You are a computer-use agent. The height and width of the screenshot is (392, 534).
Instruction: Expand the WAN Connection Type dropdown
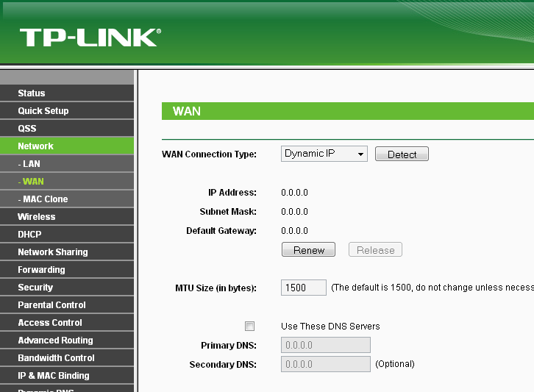(324, 154)
